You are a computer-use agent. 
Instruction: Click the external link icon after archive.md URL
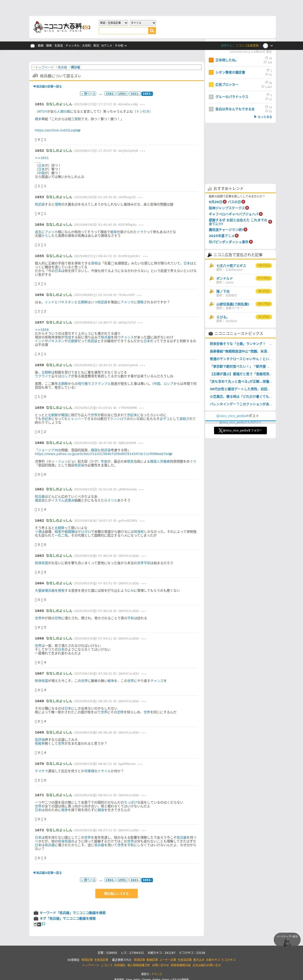79,131
